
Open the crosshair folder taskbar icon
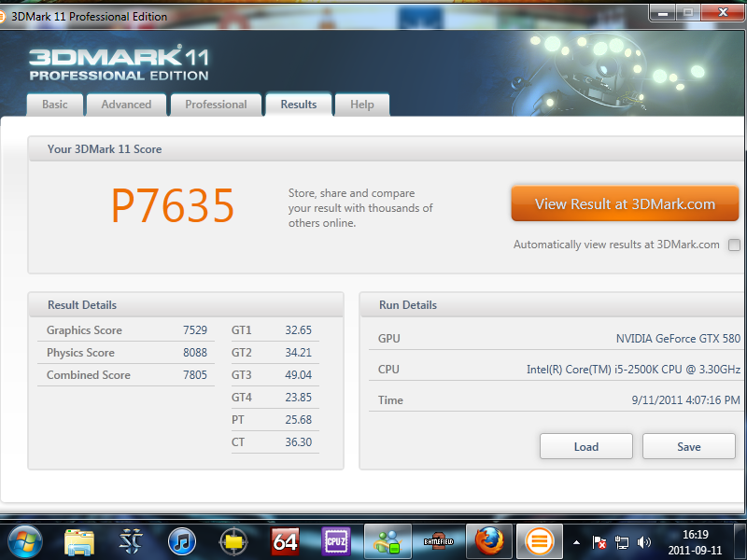pyautogui.click(x=233, y=541)
